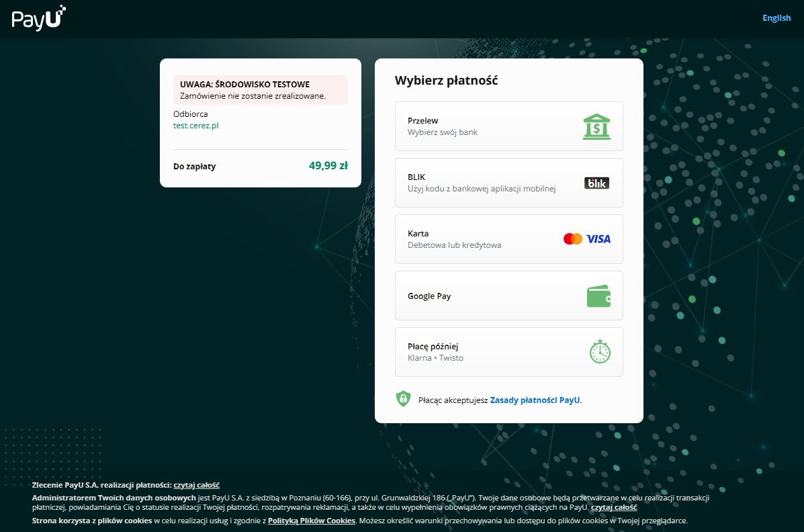This screenshot has width=804, height=532.
Task: Click the green shield lock icon
Action: (403, 399)
